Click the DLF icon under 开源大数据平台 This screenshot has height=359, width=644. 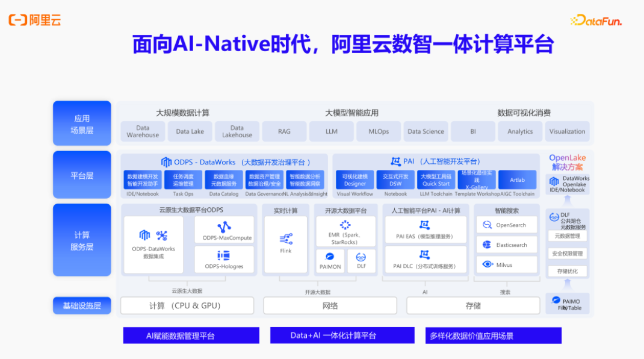pos(361,257)
